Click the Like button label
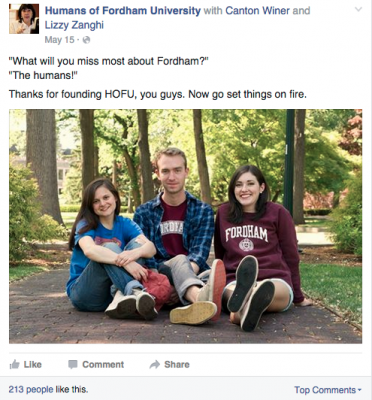 coord(33,364)
